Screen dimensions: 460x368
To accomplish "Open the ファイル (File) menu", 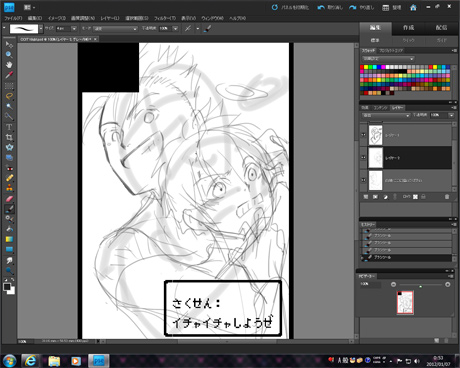I will [x=13, y=18].
